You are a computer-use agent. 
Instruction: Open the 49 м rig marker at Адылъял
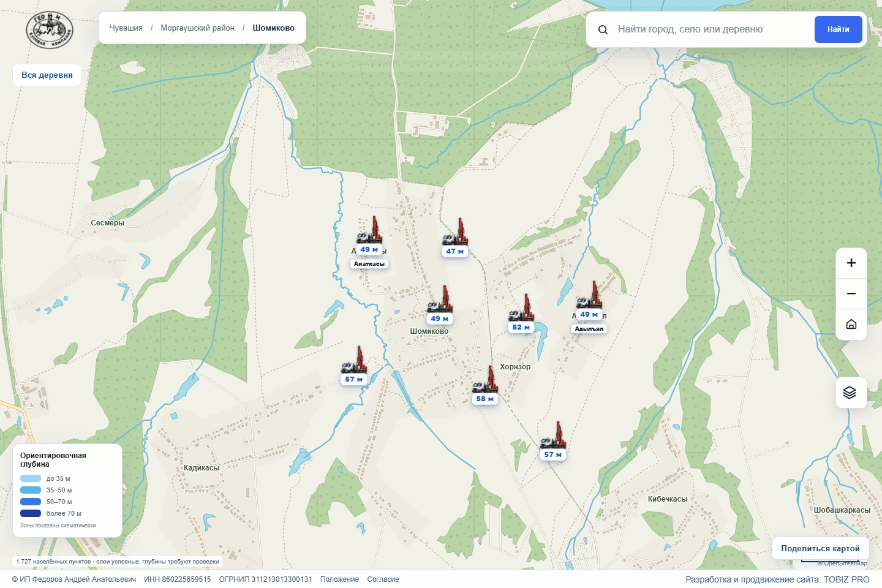pyautogui.click(x=589, y=301)
